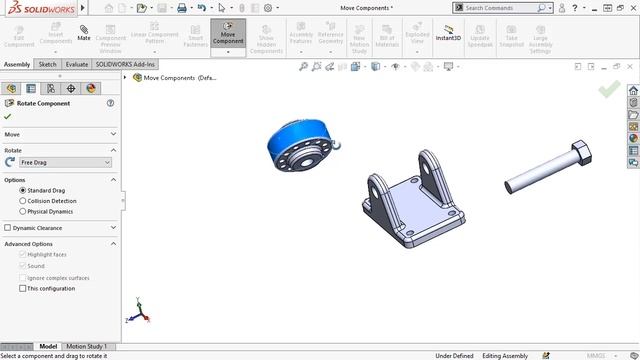Screen dimensions: 640x360
Task: Select the Standard Drag option
Action: tap(23, 190)
